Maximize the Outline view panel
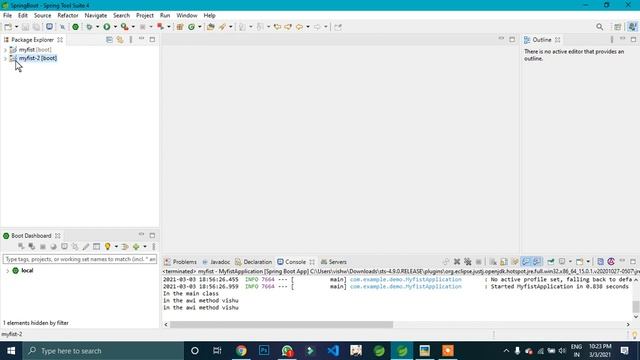Image resolution: width=640 pixels, height=360 pixels. point(633,40)
